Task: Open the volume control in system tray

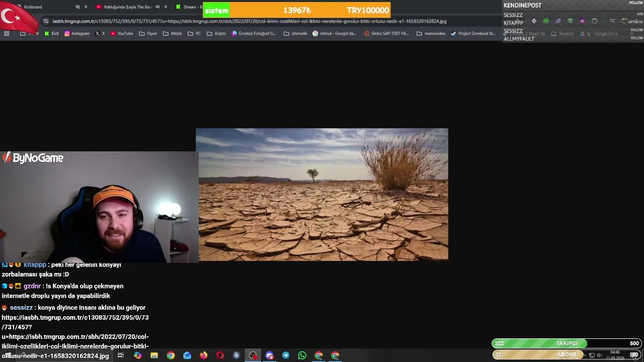Action: point(599,355)
